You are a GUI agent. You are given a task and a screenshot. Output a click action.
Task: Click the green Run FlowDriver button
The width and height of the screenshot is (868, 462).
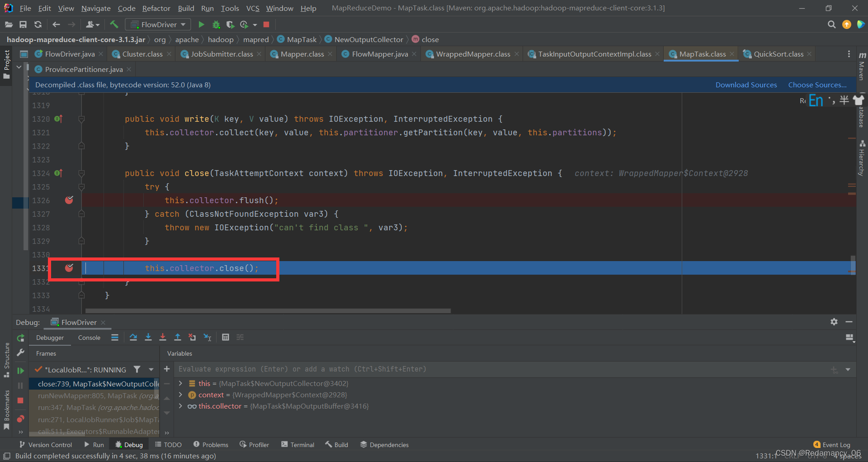pos(202,24)
